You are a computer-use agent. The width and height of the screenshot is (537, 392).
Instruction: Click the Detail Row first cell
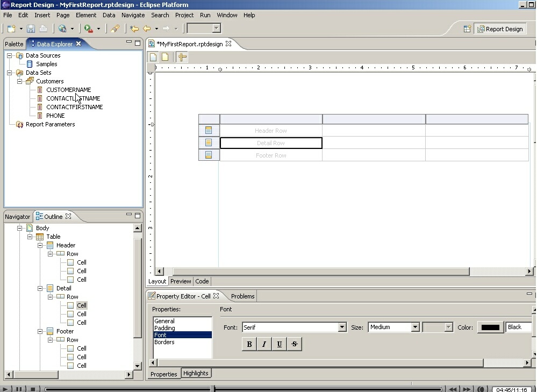tap(271, 143)
